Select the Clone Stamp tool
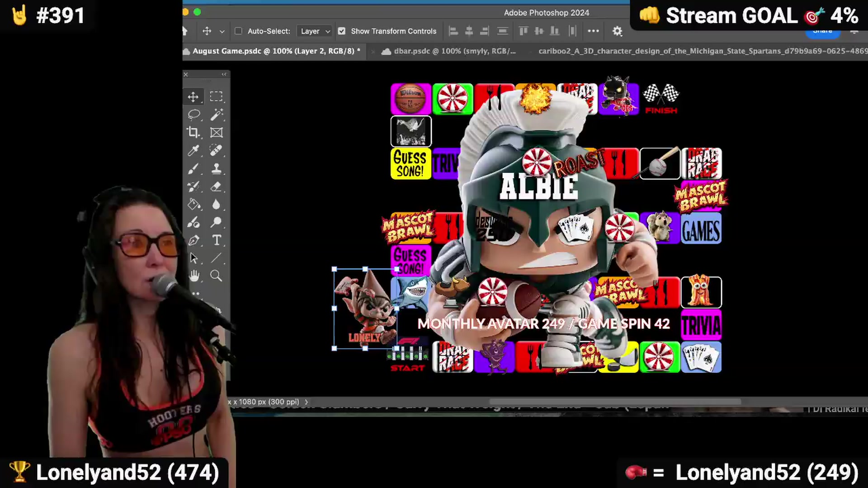 (x=216, y=169)
